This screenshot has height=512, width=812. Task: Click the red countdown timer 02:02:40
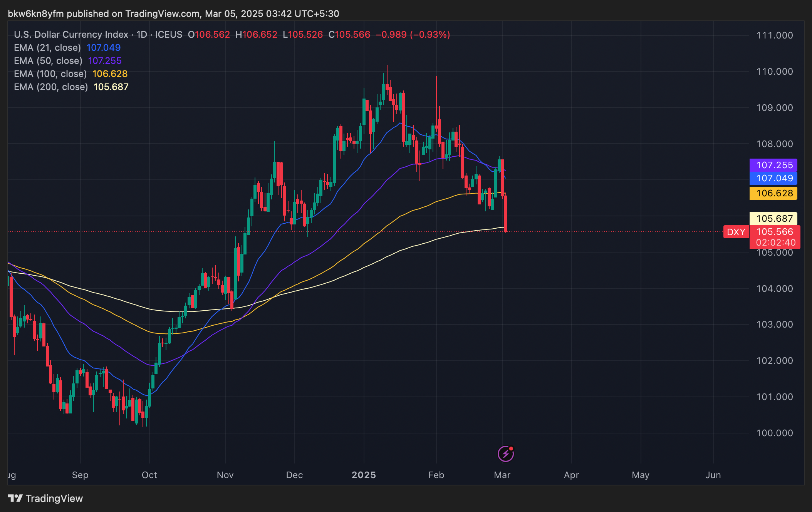pos(775,243)
